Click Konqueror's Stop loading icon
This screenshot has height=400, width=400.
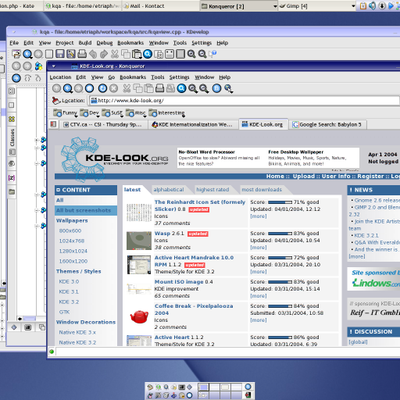click(114, 88)
